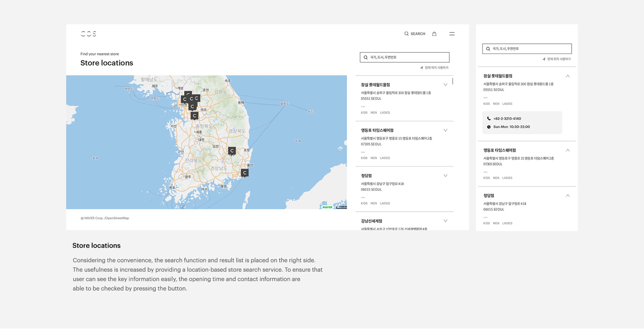Expand 잠실 롯데월드몰점 chevron in desktop list
This screenshot has height=329, width=644.
tap(445, 85)
